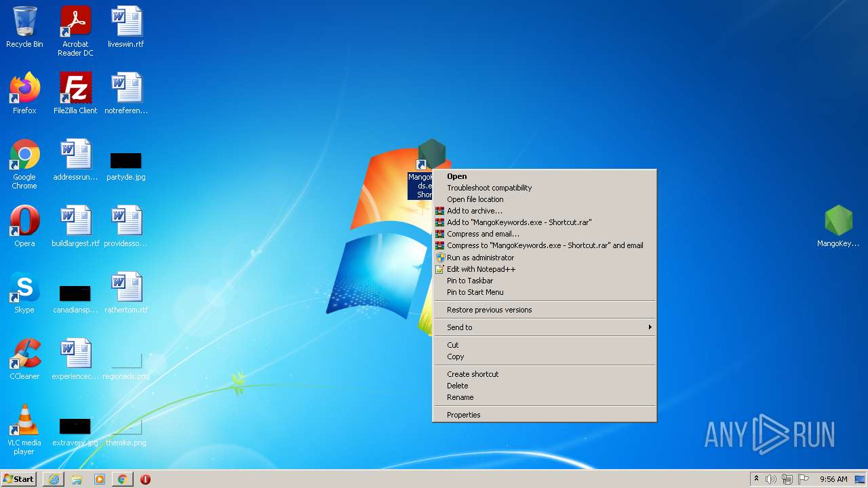Select Pin to Start Menu
Screen dimensions: 868x488
[545, 292]
